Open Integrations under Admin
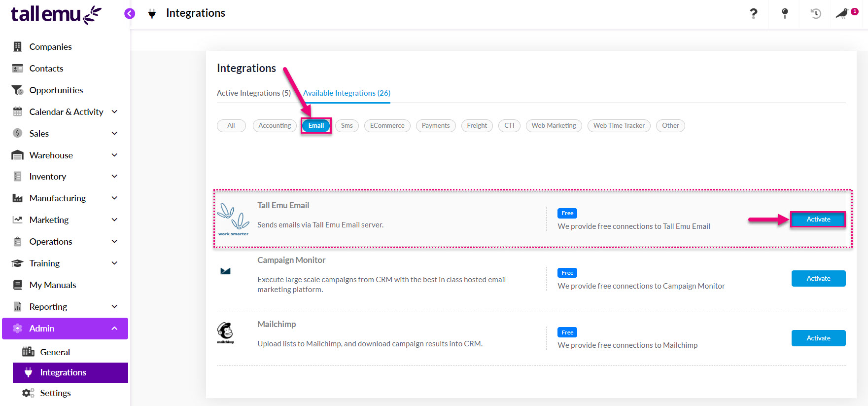The image size is (868, 406). click(x=70, y=372)
